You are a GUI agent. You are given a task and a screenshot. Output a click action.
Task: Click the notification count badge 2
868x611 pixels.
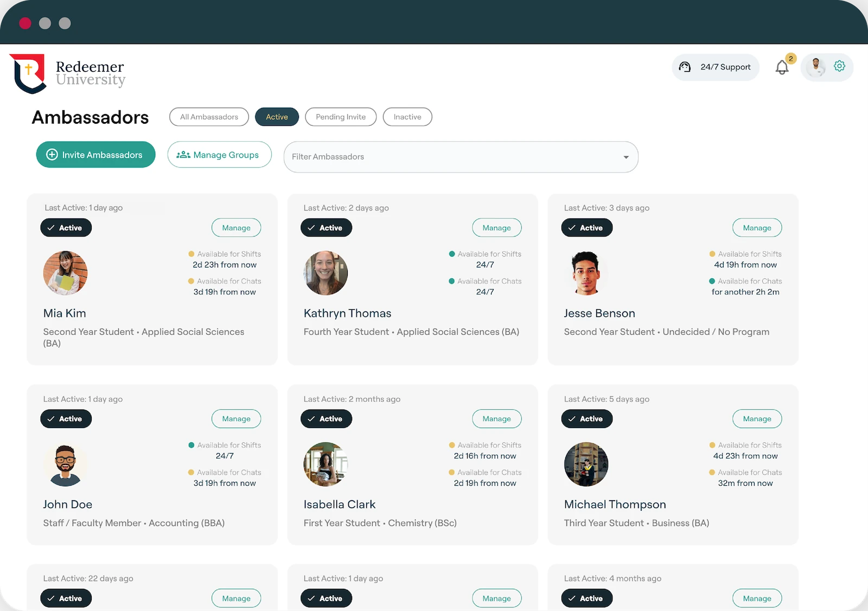point(791,59)
